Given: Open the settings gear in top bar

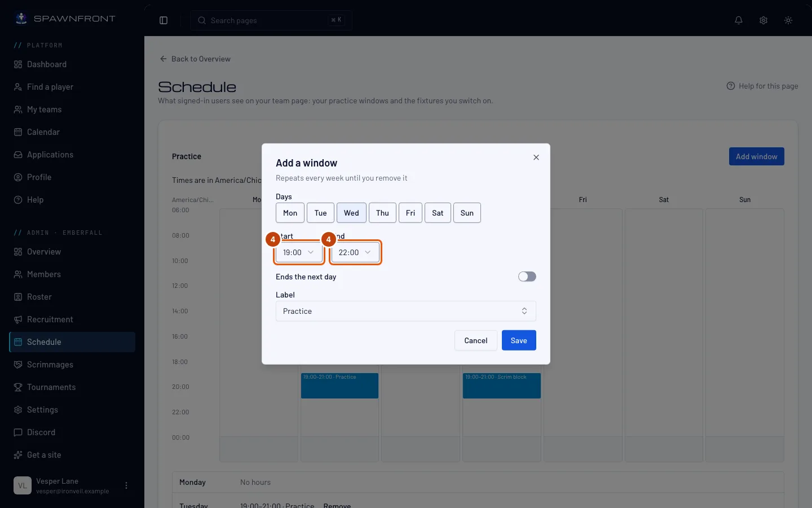Looking at the screenshot, I should tap(764, 20).
